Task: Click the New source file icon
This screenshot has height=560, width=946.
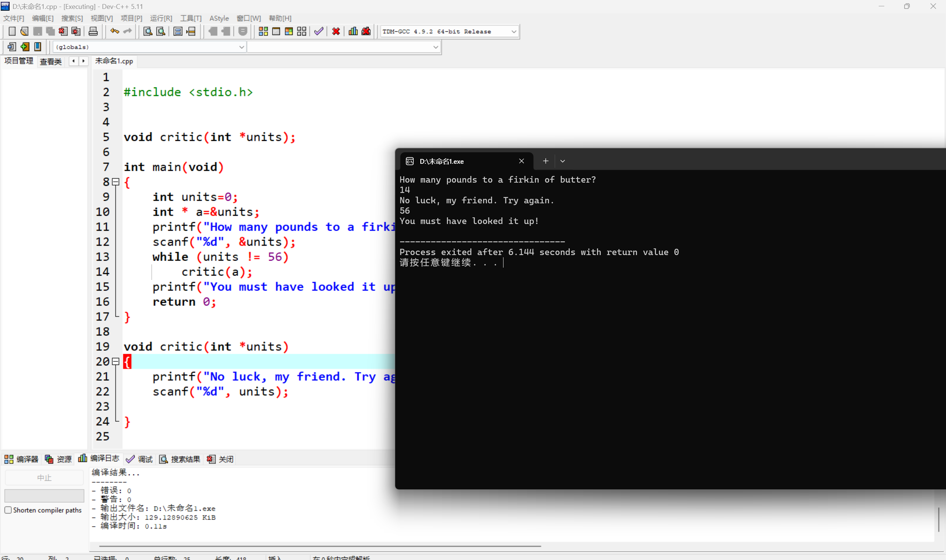Action: [x=12, y=32]
